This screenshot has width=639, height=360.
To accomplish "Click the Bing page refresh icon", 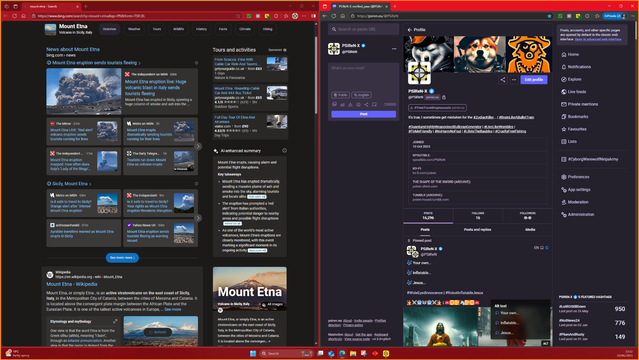I will [x=14, y=16].
